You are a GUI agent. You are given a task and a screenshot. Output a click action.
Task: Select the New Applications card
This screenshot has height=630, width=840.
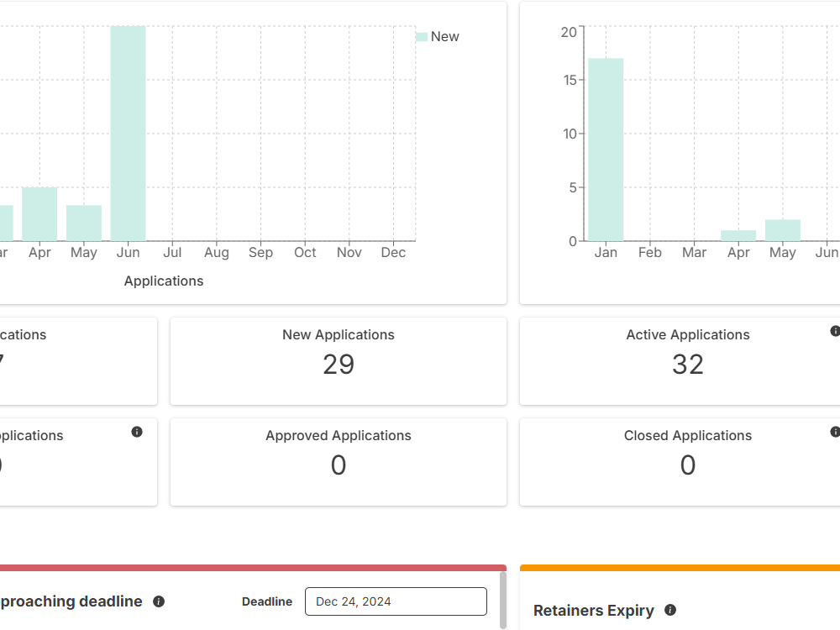[338, 361]
